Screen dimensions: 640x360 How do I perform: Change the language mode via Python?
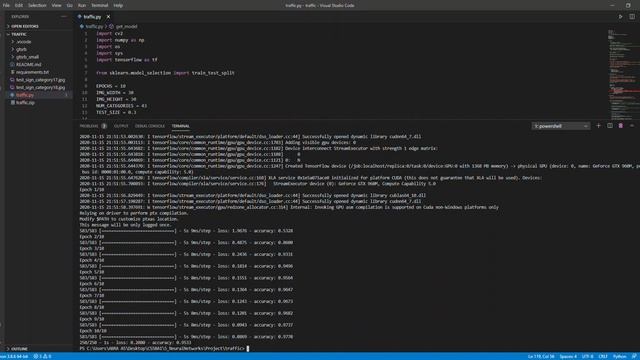point(619,356)
